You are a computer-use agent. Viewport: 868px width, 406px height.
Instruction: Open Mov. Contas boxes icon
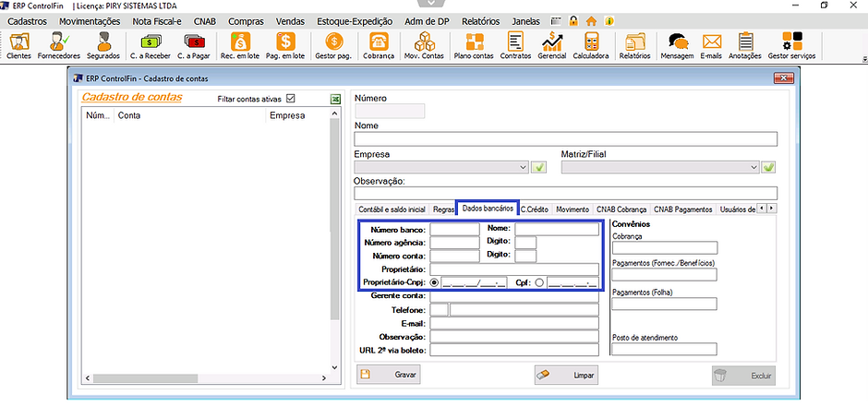[424, 46]
